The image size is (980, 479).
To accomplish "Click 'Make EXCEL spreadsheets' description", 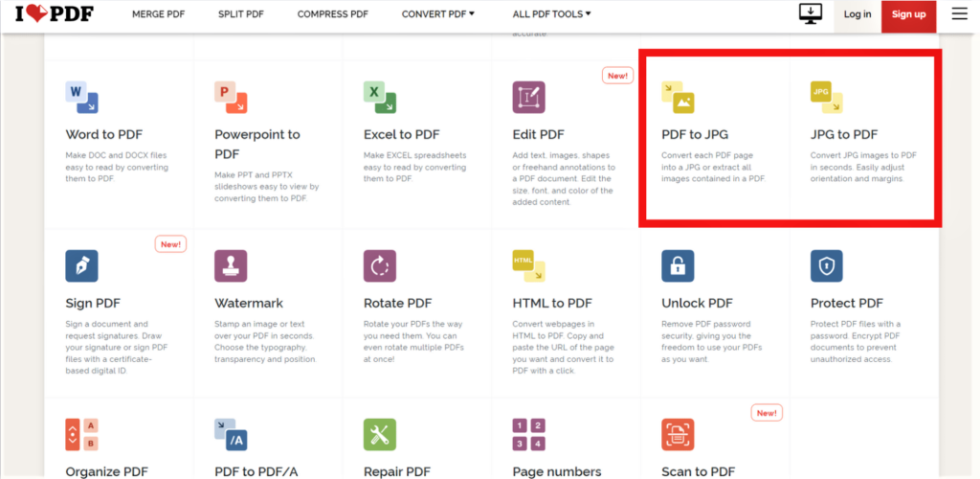I will tap(415, 167).
